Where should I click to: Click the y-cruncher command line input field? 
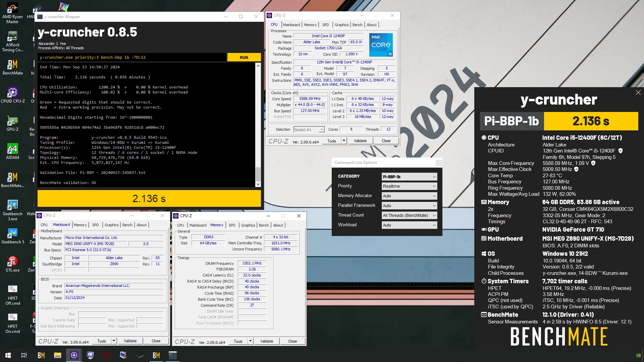[131, 57]
